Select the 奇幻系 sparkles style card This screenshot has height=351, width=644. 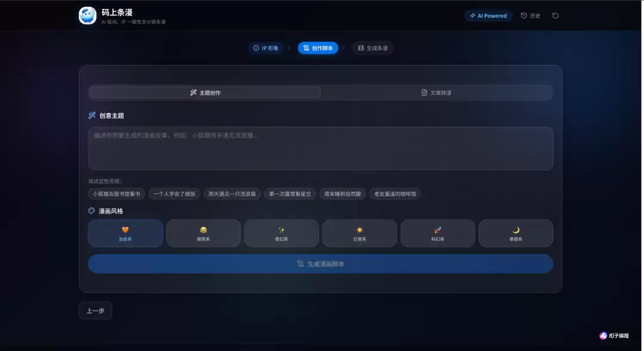click(x=281, y=233)
